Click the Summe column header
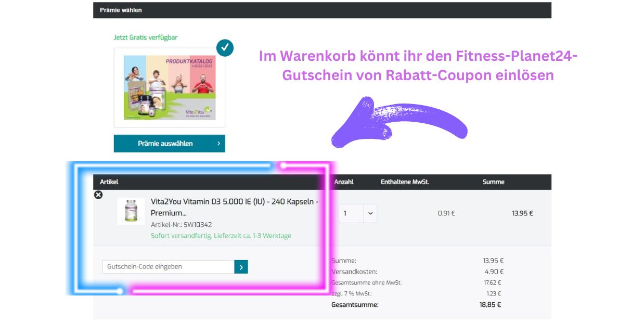Image resolution: width=644 pixels, height=322 pixels. point(493,182)
